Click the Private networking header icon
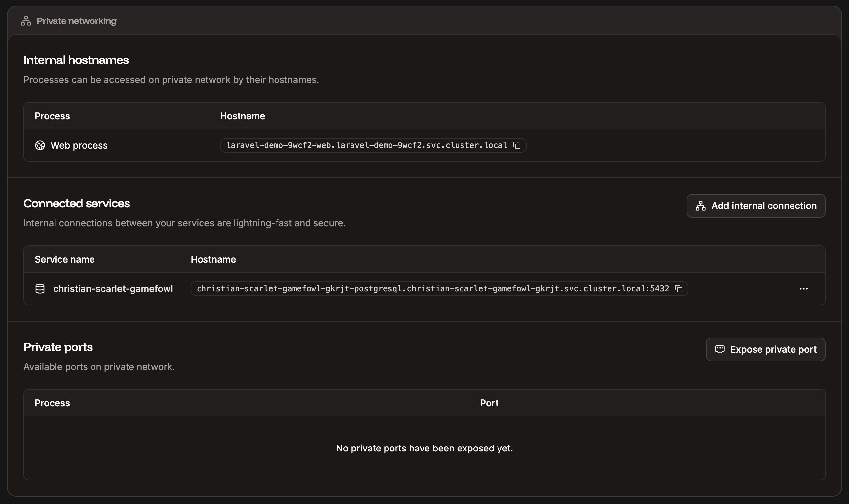Viewport: 849px width, 504px height. click(26, 21)
